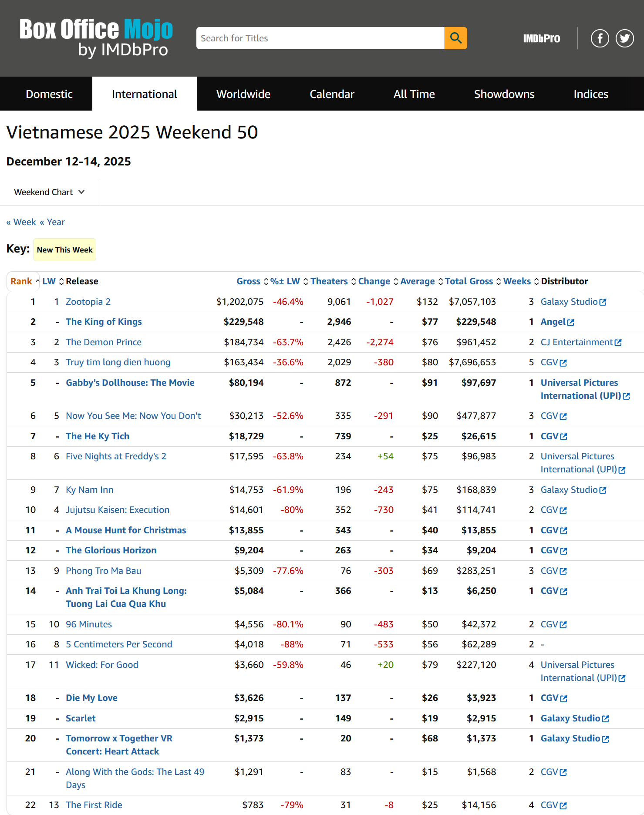Open the Facebook icon in header
Viewport: 644px width, 815px height.
(x=600, y=38)
